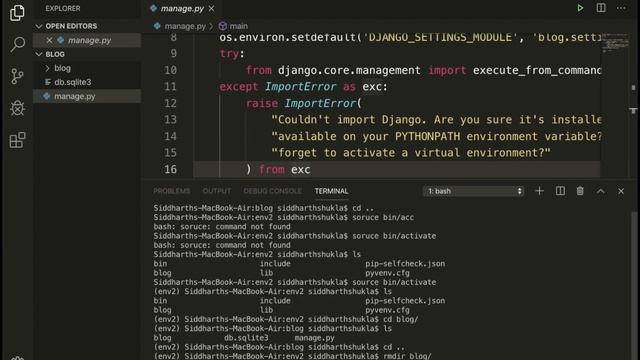Switch to the Debug Console tab

(273, 191)
